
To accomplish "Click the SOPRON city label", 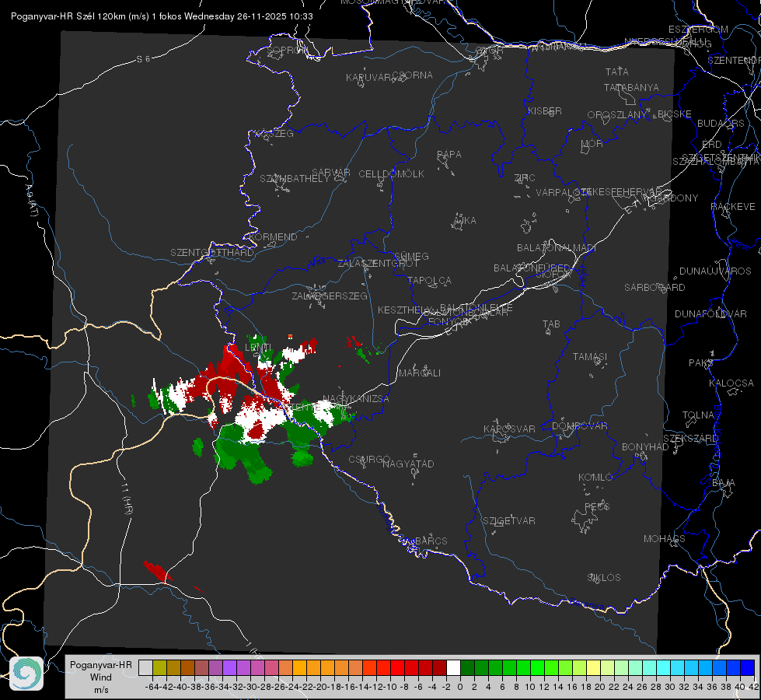I will click(288, 50).
